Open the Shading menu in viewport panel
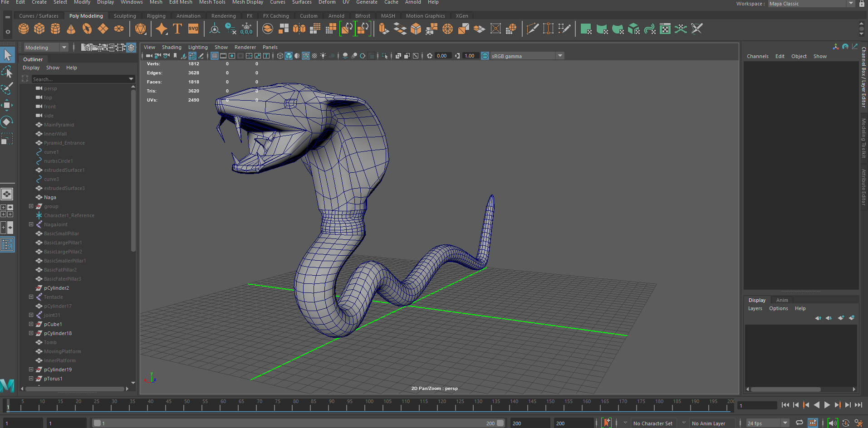The image size is (868, 428). pos(172,47)
